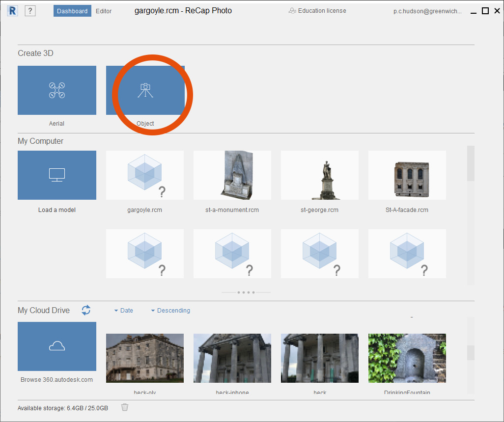Select the DrinkingFountain cloud project
The height and width of the screenshot is (422, 504).
[x=407, y=358]
